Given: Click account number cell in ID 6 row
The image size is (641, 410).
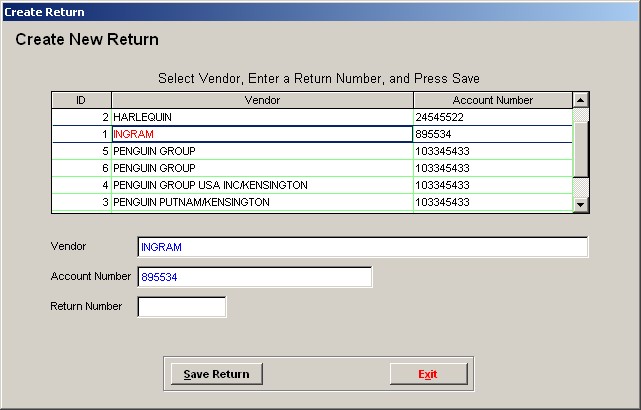Looking at the screenshot, I should [x=493, y=168].
